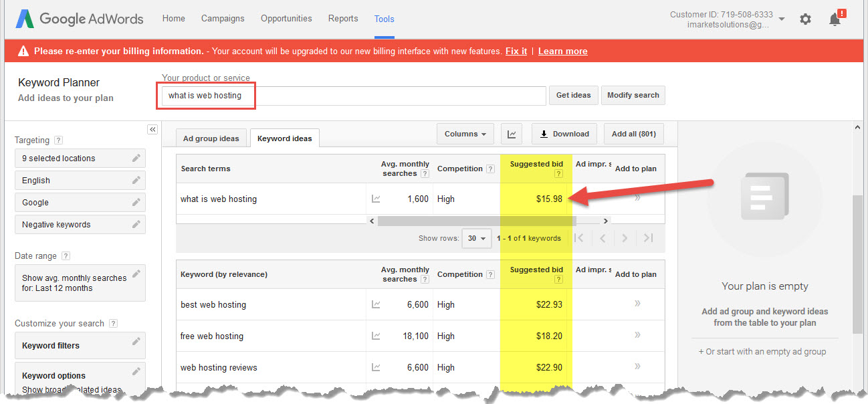Open the graph view icon next to Columns
This screenshot has height=404, width=868.
pos(512,134)
